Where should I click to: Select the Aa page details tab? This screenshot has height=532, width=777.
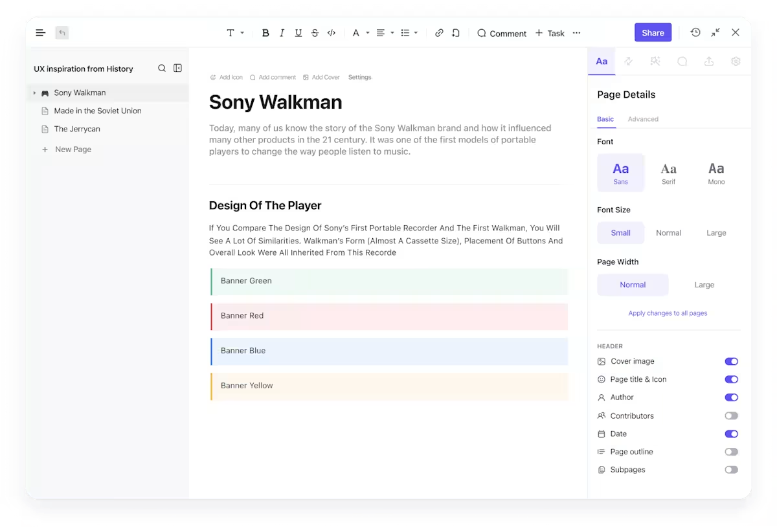602,61
